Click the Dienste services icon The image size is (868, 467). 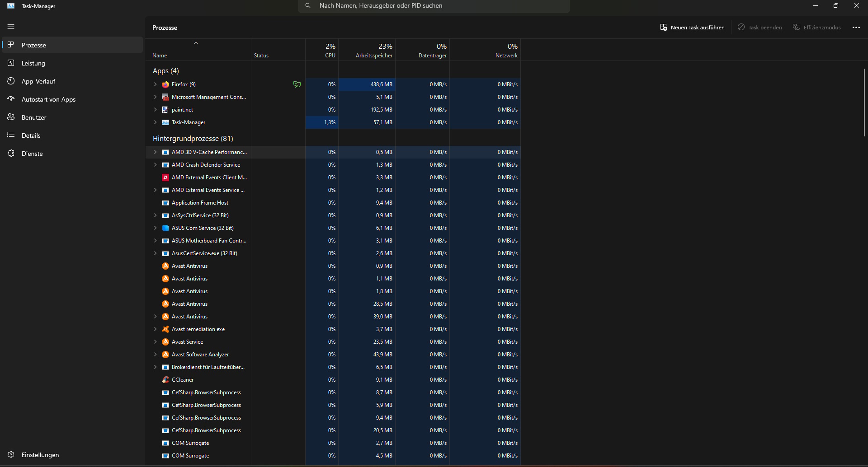click(11, 153)
